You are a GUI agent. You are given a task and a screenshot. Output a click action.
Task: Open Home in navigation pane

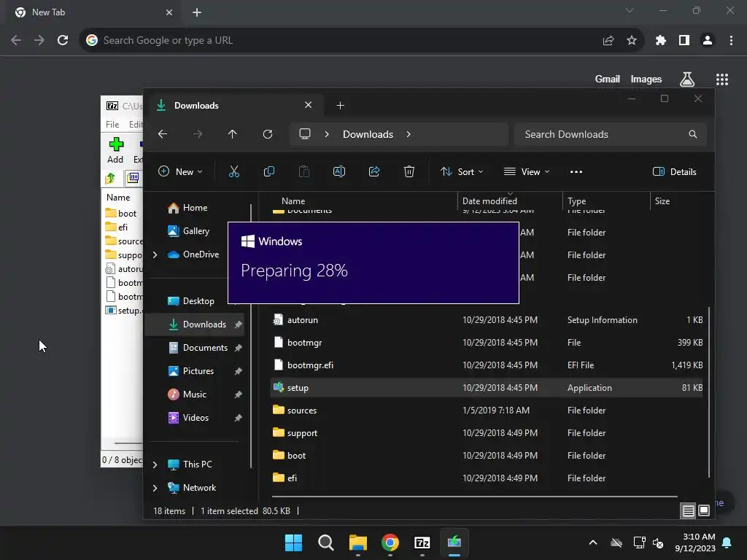point(196,208)
